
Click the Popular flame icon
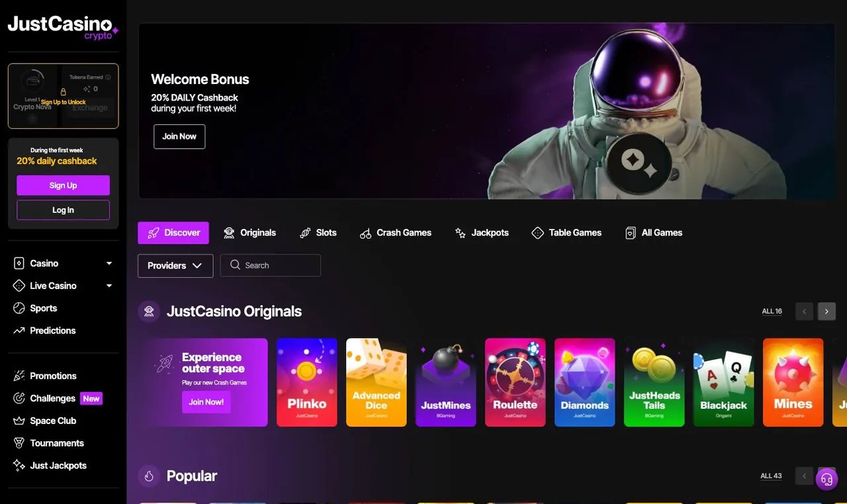click(149, 476)
